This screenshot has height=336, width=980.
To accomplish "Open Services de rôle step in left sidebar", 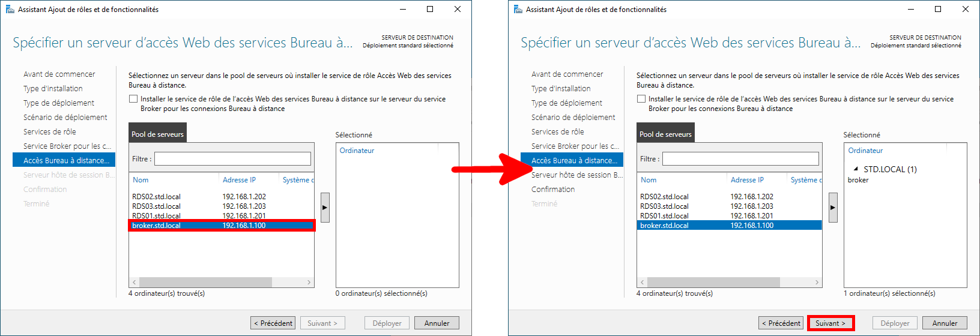I will (50, 131).
